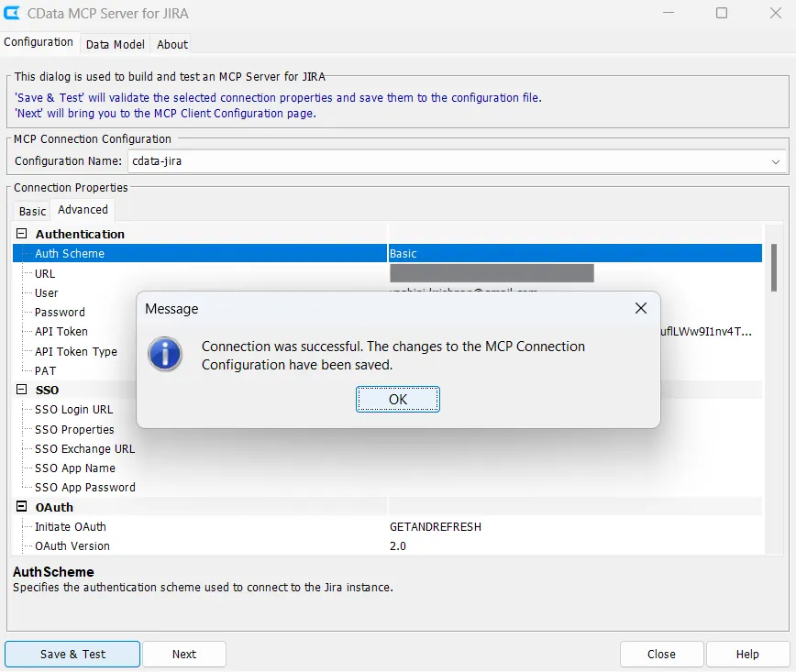This screenshot has height=672, width=796.
Task: Collapse the SSO section
Action: tap(22, 390)
